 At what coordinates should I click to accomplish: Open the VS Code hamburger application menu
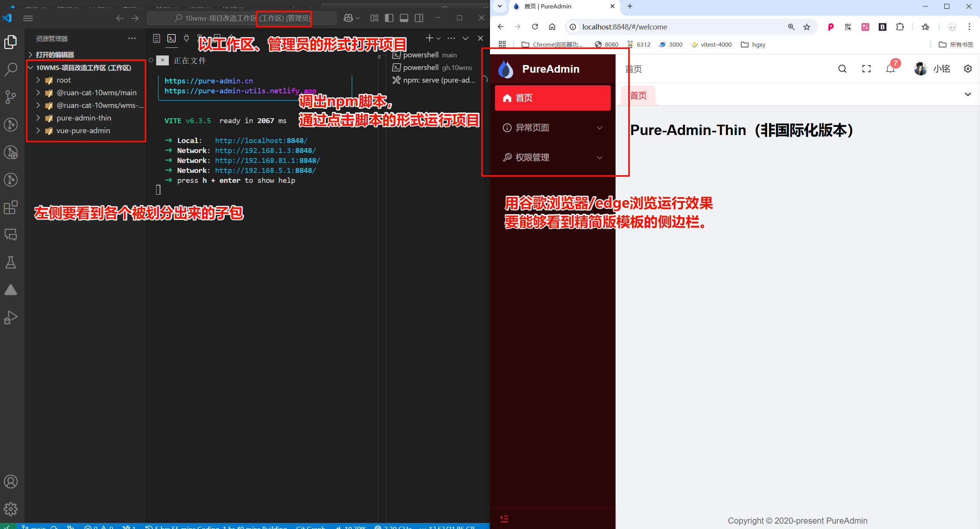[28, 18]
